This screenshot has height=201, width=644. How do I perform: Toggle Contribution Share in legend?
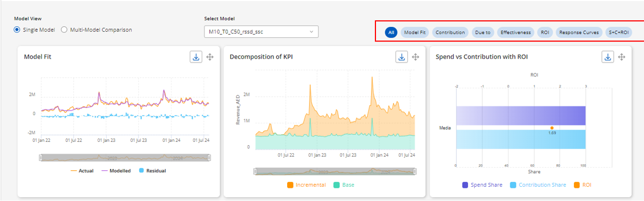click(538, 185)
